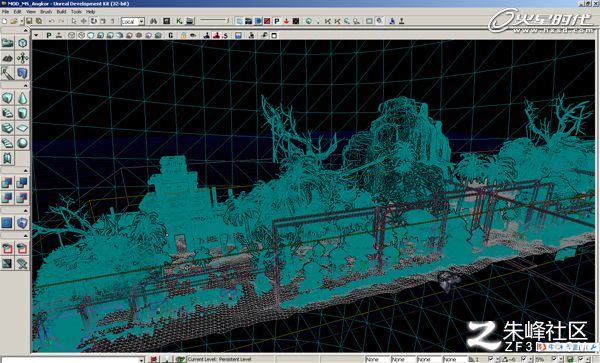Click the binoculars search icon

click(x=153, y=21)
